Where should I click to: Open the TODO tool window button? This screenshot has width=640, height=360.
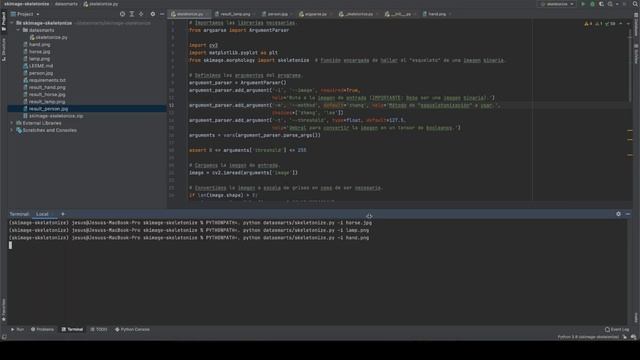[99, 329]
